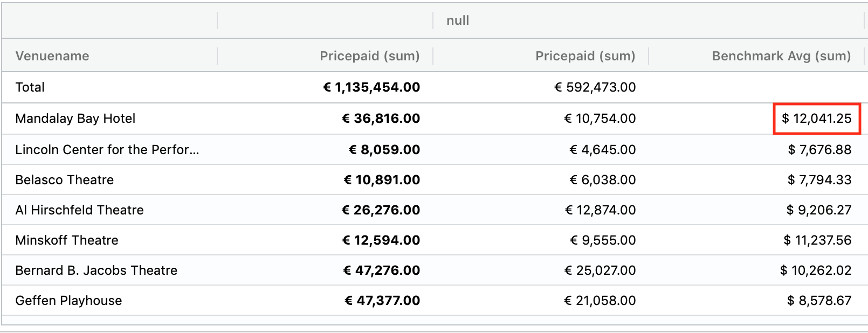Click the Venuename column header
The height and width of the screenshot is (333, 868).
tap(52, 56)
